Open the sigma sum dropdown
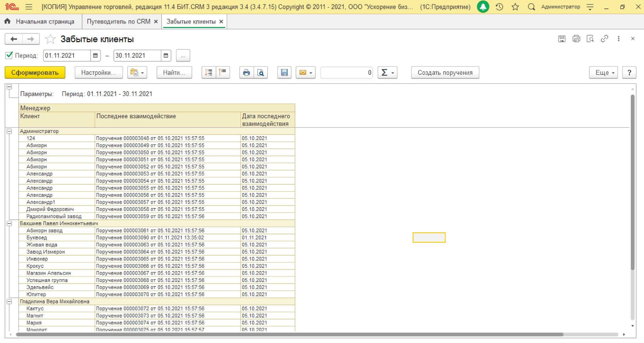This screenshot has width=644, height=343. (x=387, y=73)
